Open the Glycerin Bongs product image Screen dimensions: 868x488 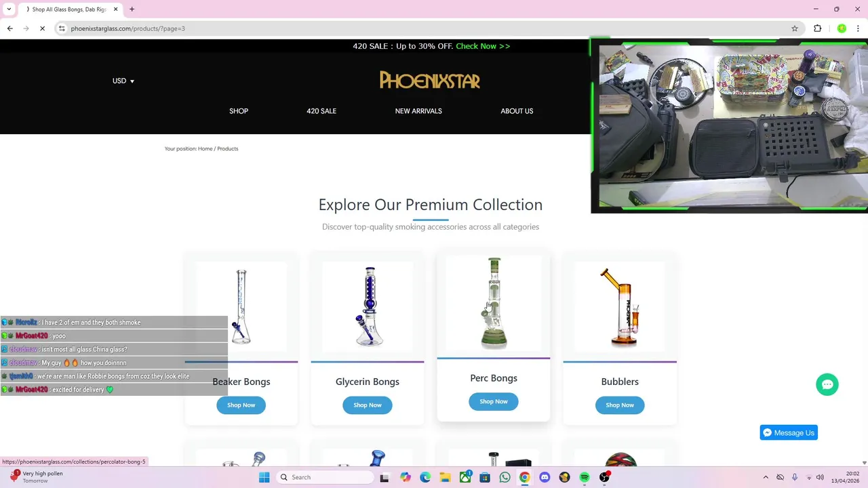pos(368,307)
